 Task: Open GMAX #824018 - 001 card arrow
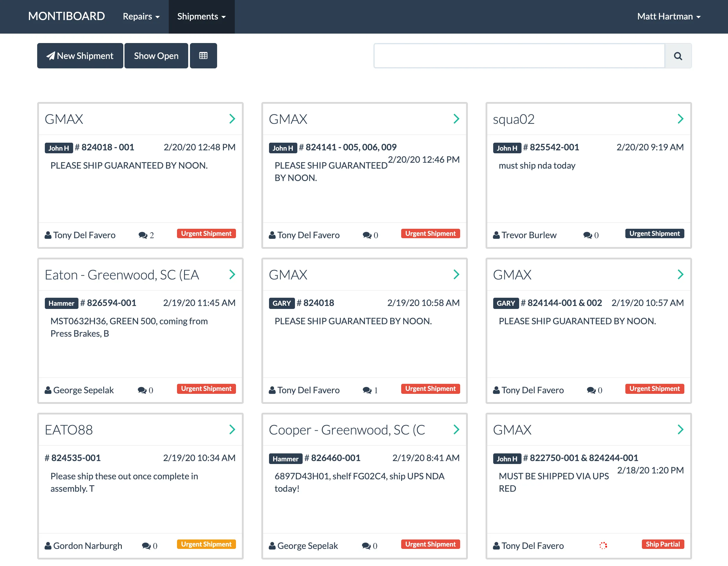coord(232,119)
